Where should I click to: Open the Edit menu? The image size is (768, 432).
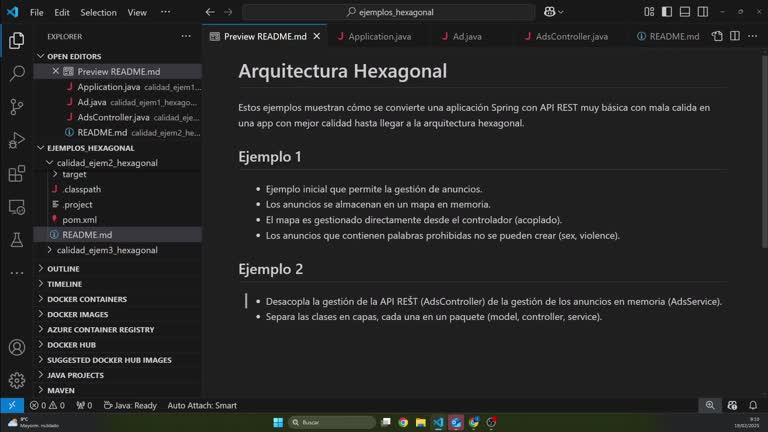click(62, 12)
